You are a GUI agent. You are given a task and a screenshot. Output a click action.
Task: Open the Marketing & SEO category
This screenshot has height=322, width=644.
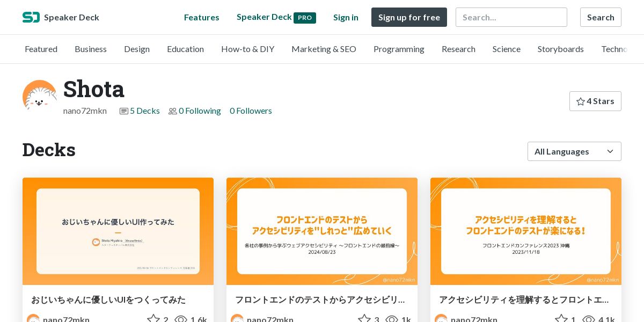pos(324,49)
